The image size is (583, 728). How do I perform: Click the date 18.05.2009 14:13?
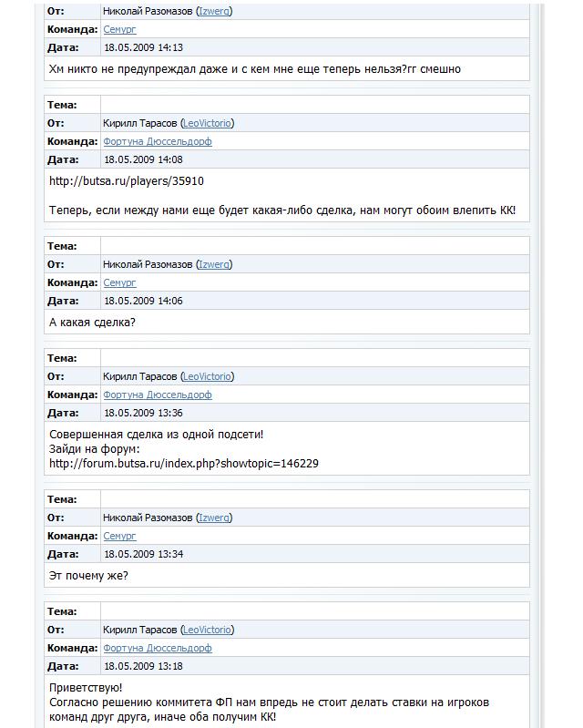[x=143, y=47]
